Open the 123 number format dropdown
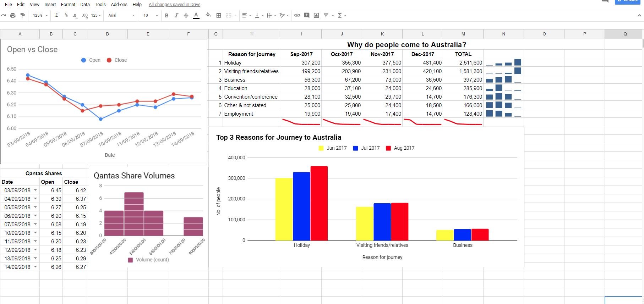Viewport: 644px width, 304px height. (x=96, y=15)
